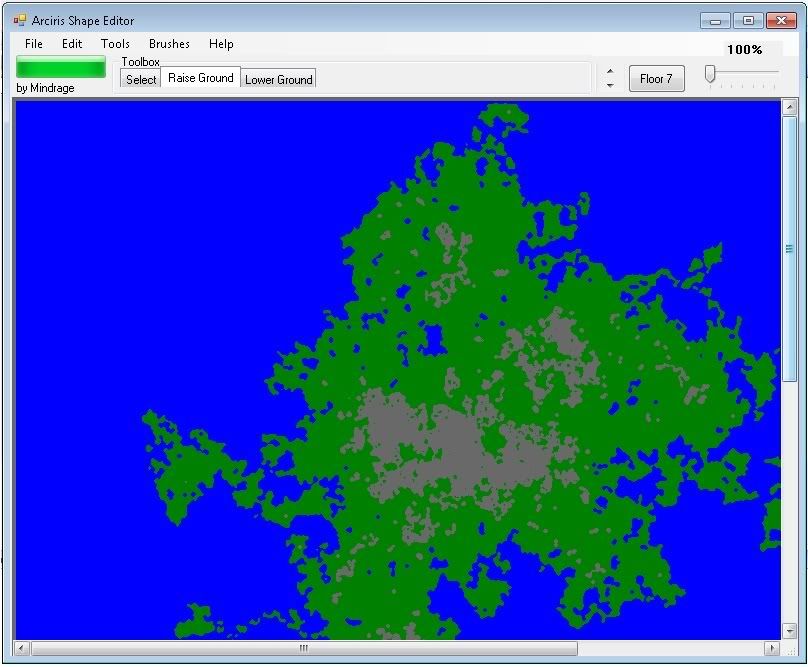Go down one floor with stepper arrow
Screen dimensions: 808x667
coord(610,85)
